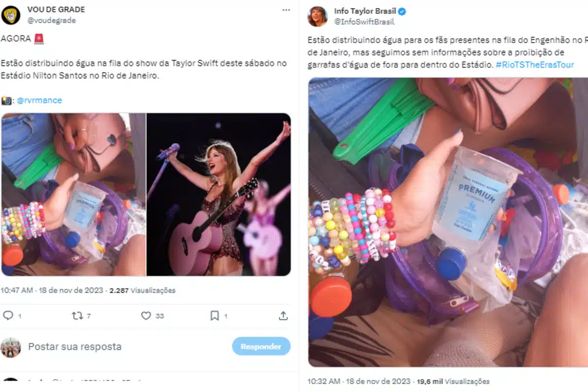The width and height of the screenshot is (588, 392).
Task: Open the three-dot more options menu
Action: (286, 10)
